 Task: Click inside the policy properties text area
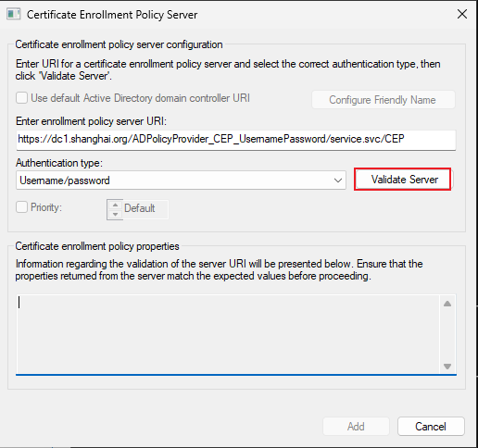pyautogui.click(x=228, y=334)
